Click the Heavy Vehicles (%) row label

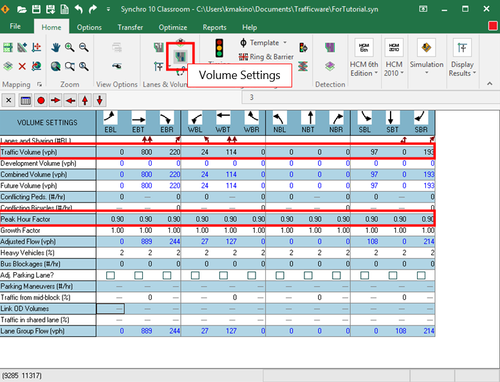[27, 253]
